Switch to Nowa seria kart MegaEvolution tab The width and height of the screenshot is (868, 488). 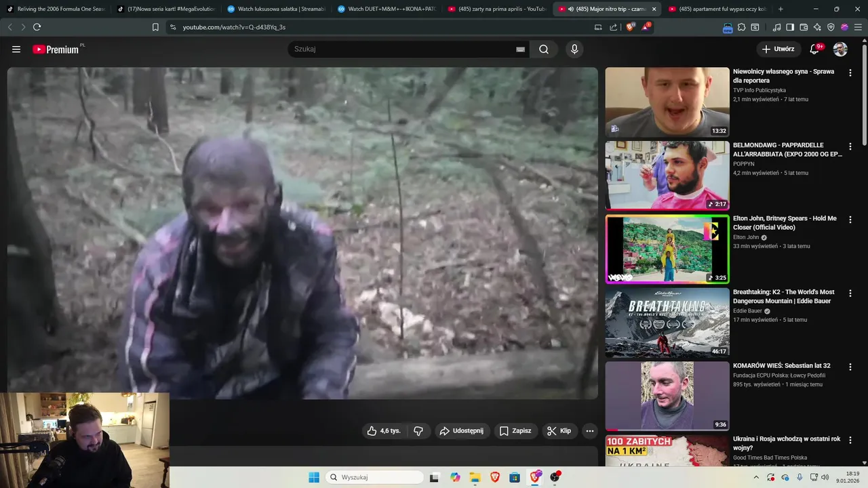click(x=165, y=9)
